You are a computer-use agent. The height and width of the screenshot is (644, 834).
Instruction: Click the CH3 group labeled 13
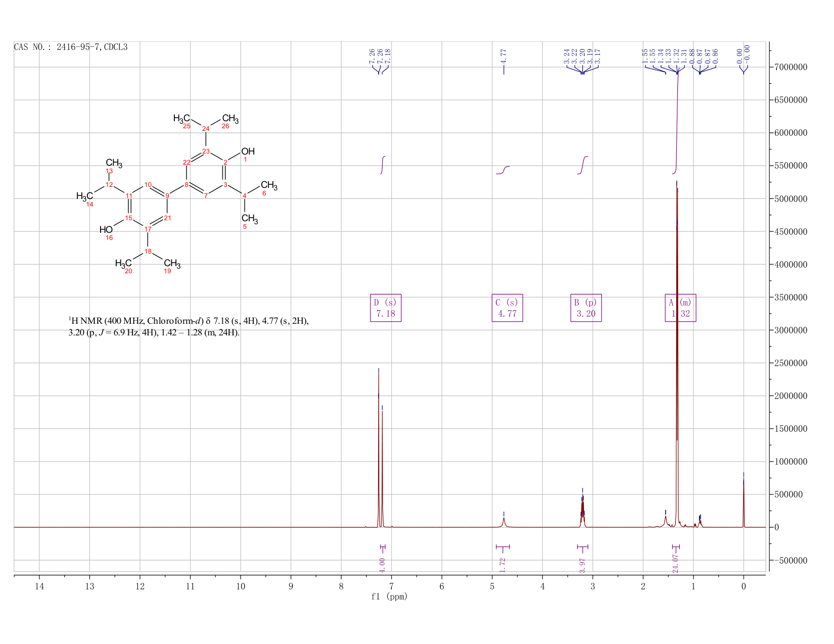click(114, 163)
